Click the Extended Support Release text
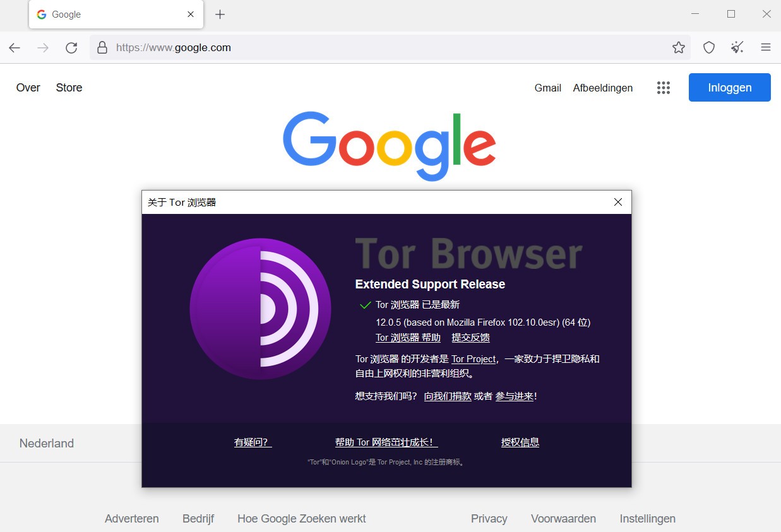This screenshot has height=532, width=781. pos(431,285)
